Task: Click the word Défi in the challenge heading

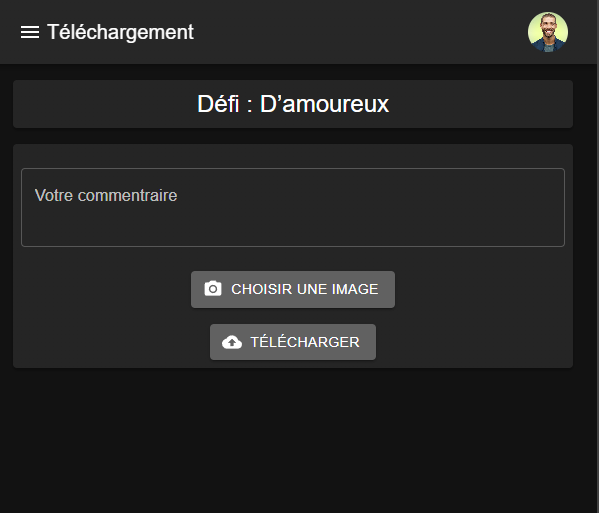Action: click(218, 104)
